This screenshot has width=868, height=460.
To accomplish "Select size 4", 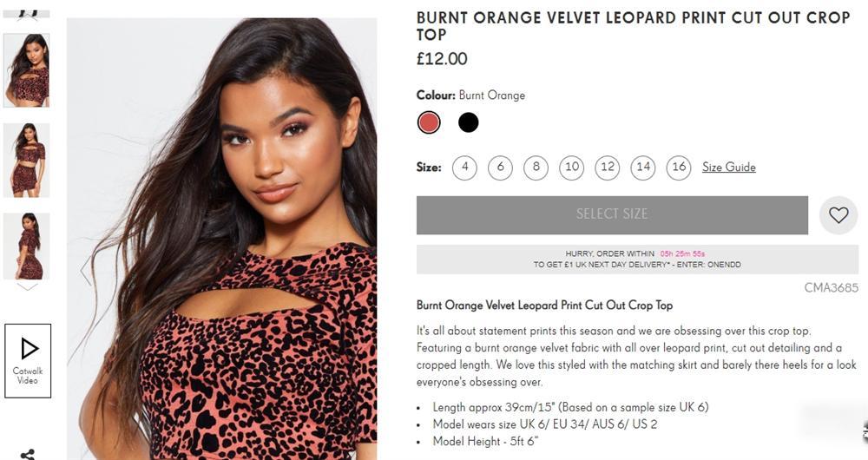I will (464, 168).
